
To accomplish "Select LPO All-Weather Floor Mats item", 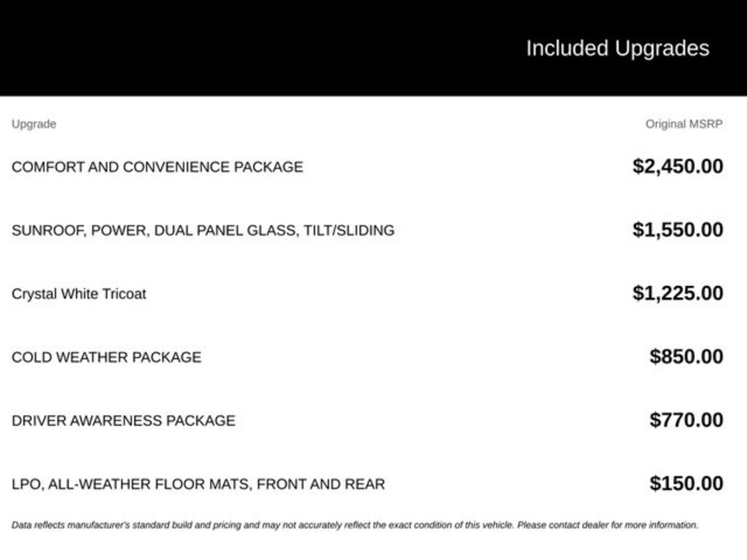I will coord(198,484).
